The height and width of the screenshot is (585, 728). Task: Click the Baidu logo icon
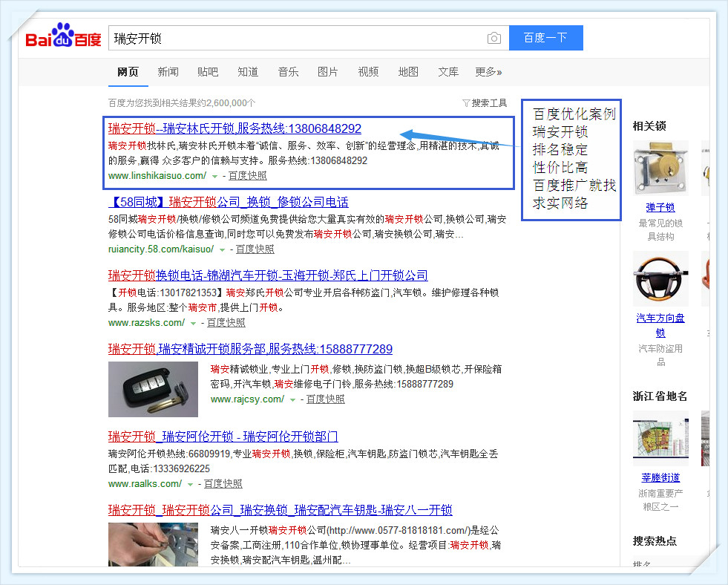click(x=63, y=38)
